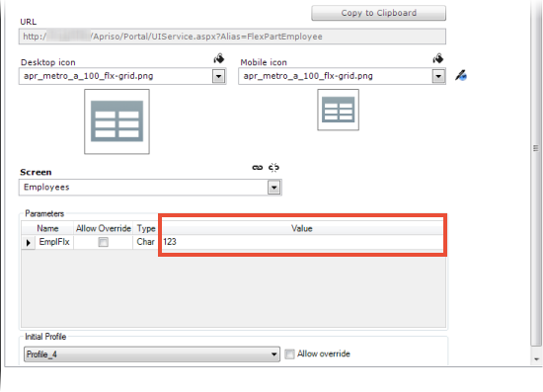Select the mobile grid icon preview
Viewport: 543px width, 392px height.
click(x=338, y=110)
